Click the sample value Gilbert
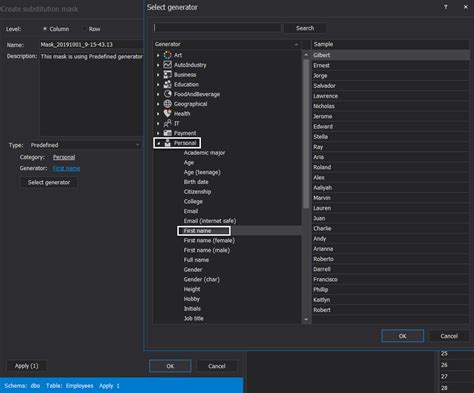The height and width of the screenshot is (393, 474). [322, 55]
